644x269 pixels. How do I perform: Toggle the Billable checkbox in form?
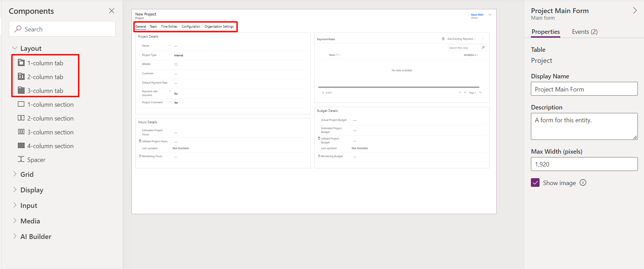[176, 64]
